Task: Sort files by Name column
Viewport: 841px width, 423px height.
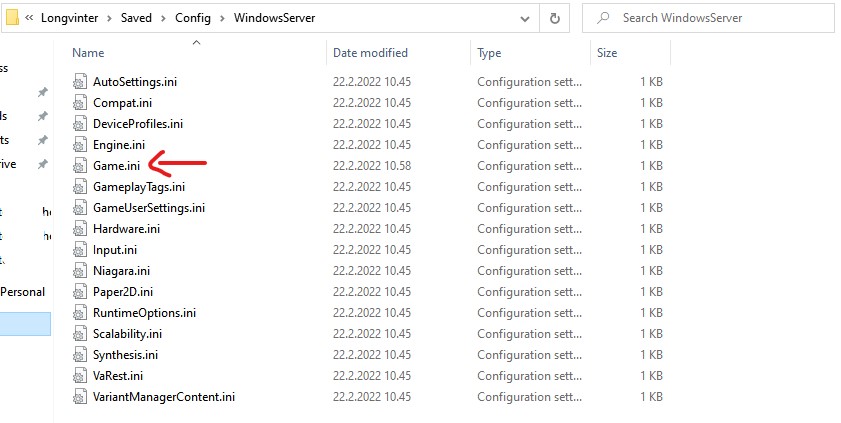Action: (89, 52)
